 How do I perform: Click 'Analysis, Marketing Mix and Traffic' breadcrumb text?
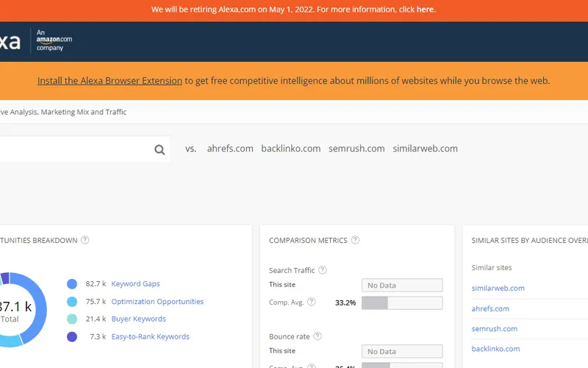click(68, 112)
